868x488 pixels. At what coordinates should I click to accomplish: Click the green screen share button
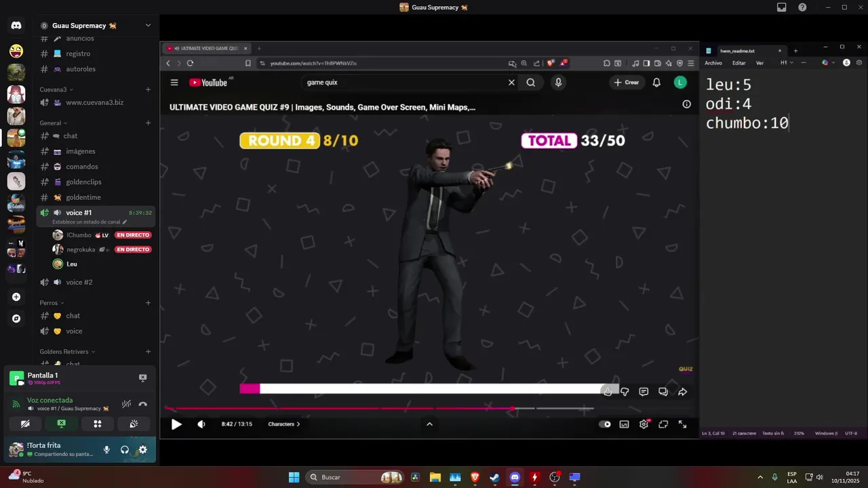click(x=61, y=424)
